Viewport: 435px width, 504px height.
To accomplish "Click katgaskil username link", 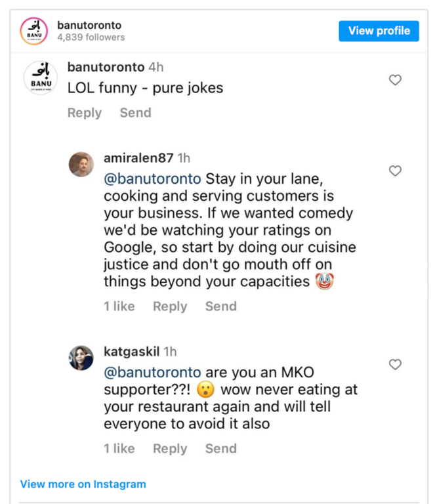I will 131,352.
